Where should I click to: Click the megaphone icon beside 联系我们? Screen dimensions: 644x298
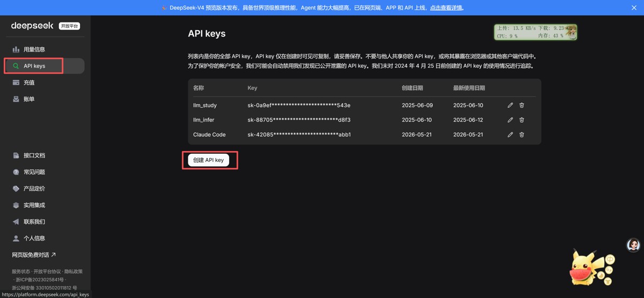pyautogui.click(x=16, y=222)
